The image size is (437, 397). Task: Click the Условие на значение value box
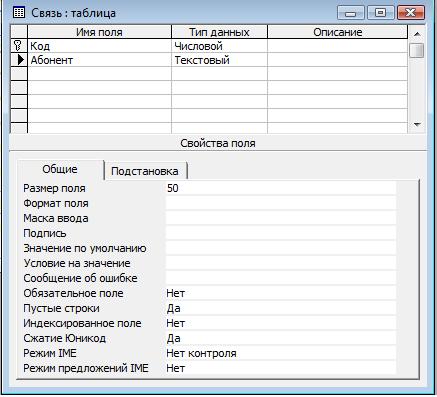click(x=280, y=263)
